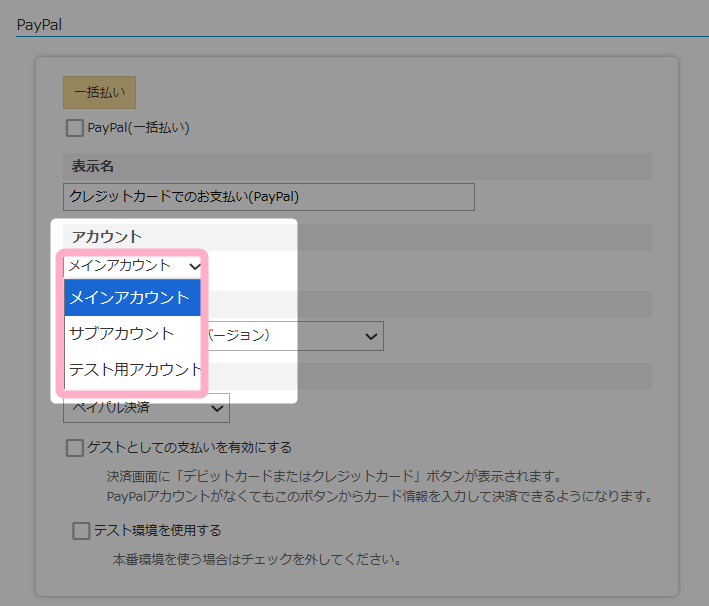Click the chevron arrow on ペイパル決済 select
Screen dimensions: 709x606
click(217, 408)
